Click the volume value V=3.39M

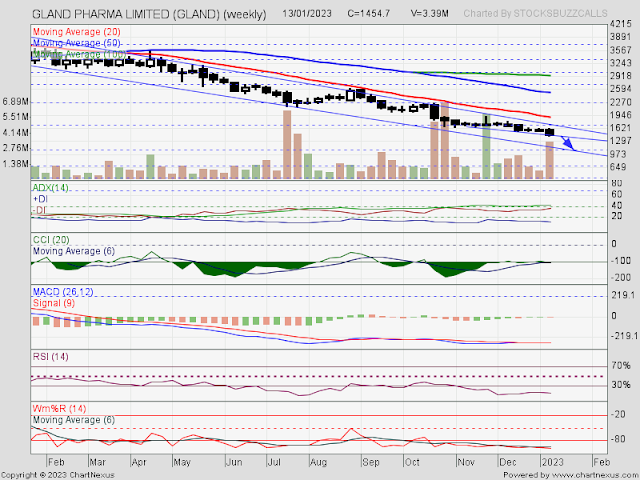[x=429, y=13]
